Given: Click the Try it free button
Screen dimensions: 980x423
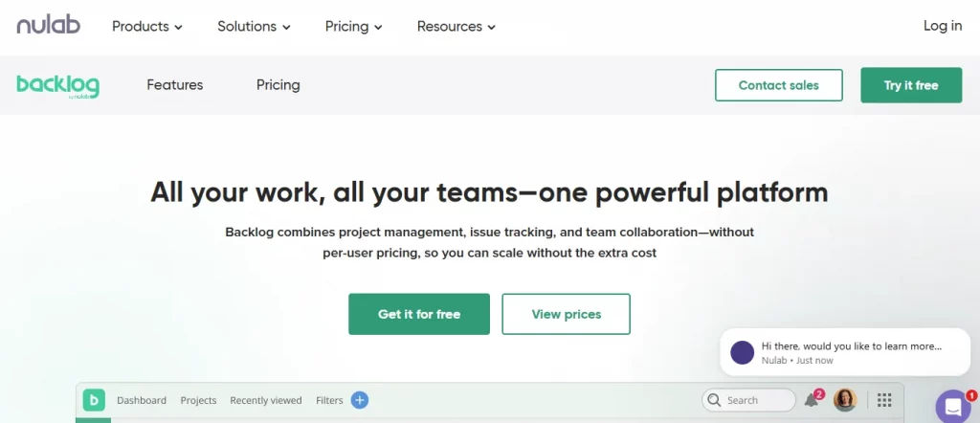Looking at the screenshot, I should point(911,85).
